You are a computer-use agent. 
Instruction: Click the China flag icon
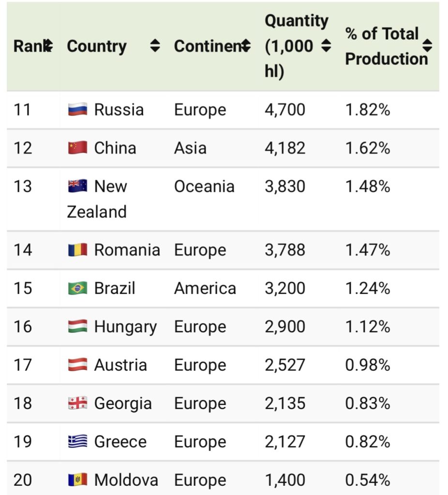click(76, 148)
